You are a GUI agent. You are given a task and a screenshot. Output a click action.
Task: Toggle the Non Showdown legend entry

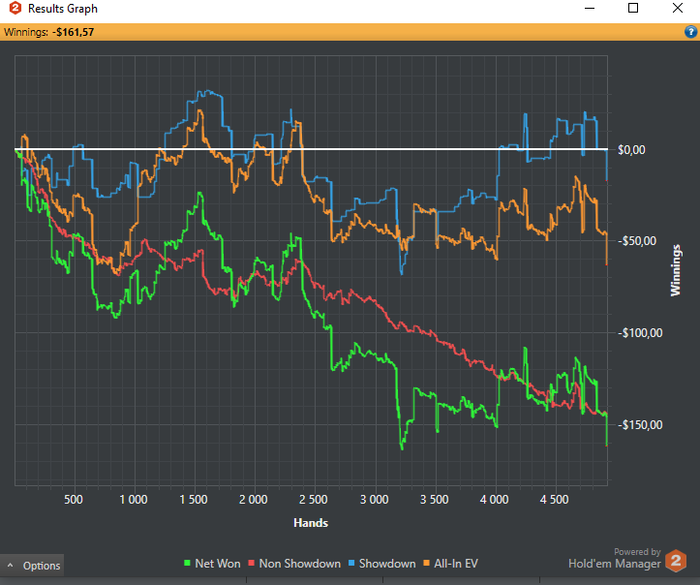pyautogui.click(x=294, y=564)
